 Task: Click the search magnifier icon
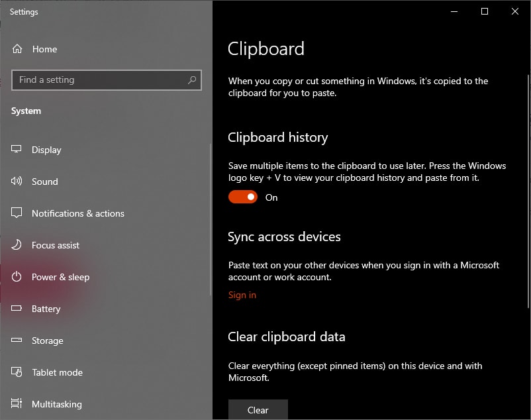click(192, 80)
